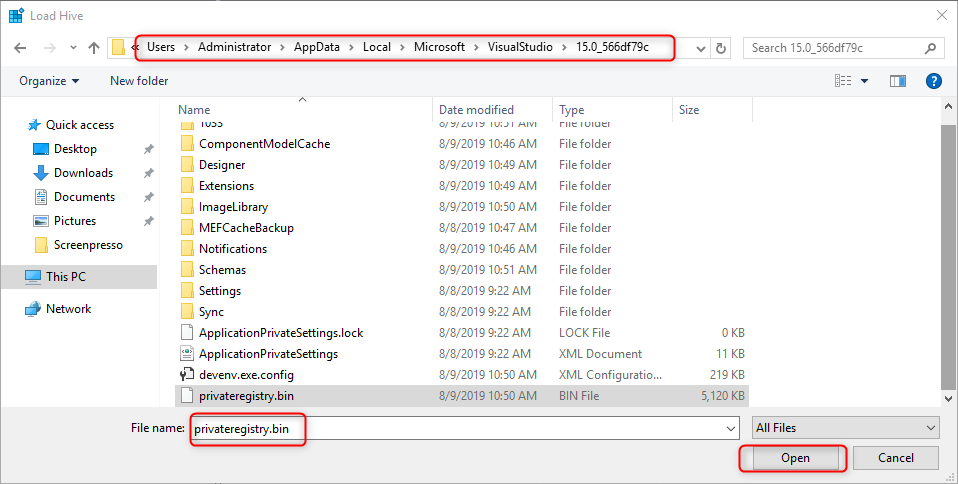Click the search magnifier icon
This screenshot has width=958, height=484.
(930, 48)
